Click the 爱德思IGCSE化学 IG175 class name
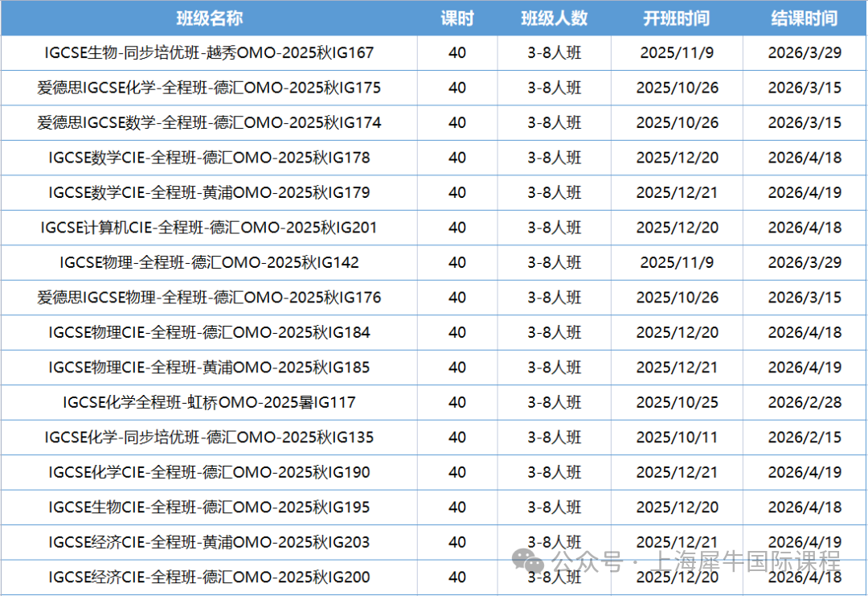Screen dimensions: 868x596 coord(209,88)
